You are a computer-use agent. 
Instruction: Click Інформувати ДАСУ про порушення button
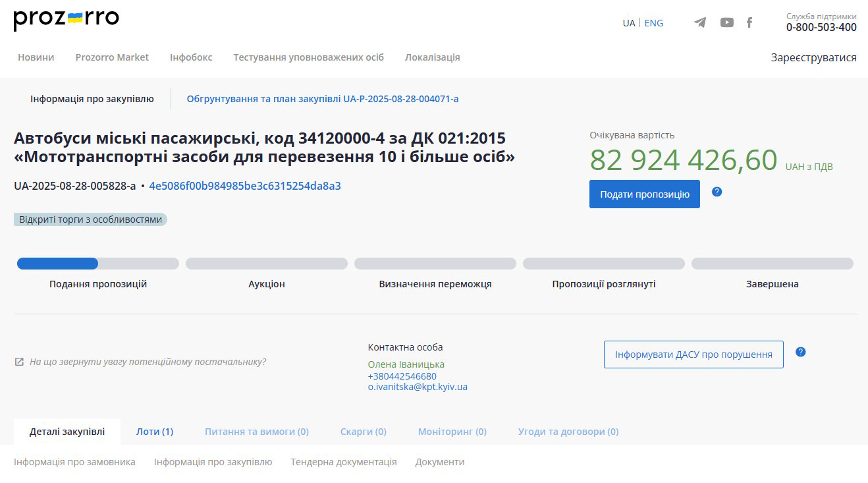tap(693, 355)
